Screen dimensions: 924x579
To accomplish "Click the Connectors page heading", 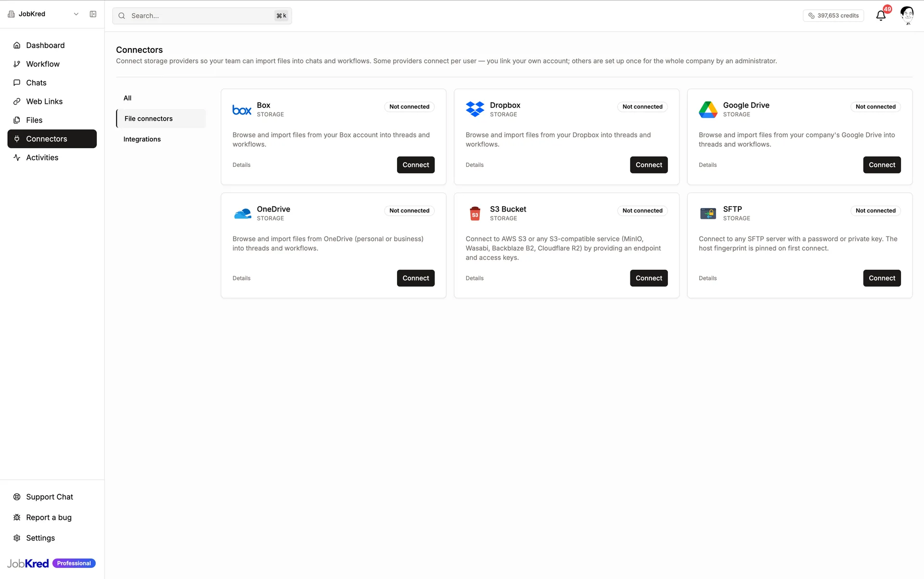I will coord(140,50).
